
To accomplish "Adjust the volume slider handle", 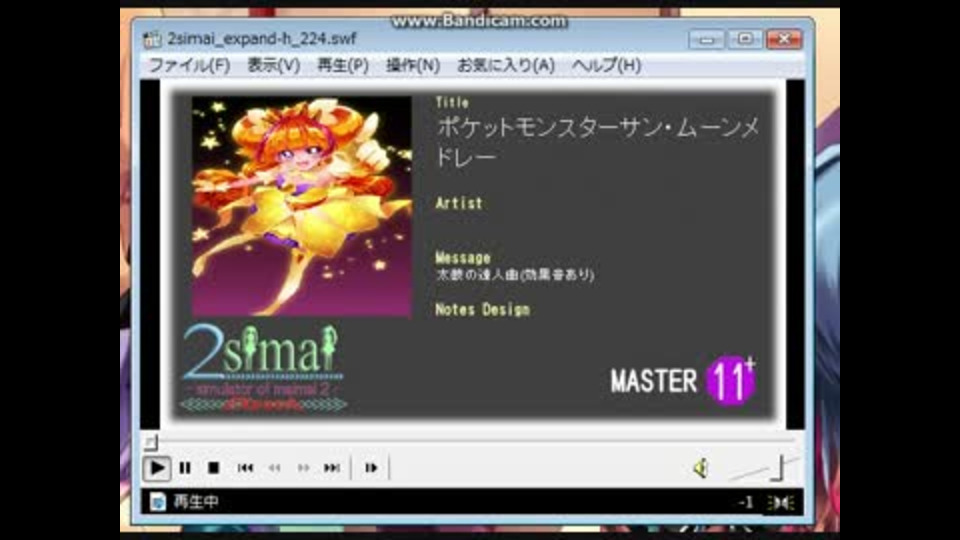I will pos(780,468).
